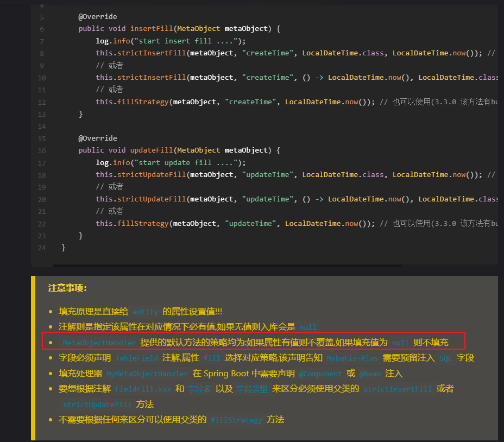Click strictInsertFill call on line 8
The image size is (504, 442).
(x=152, y=53)
